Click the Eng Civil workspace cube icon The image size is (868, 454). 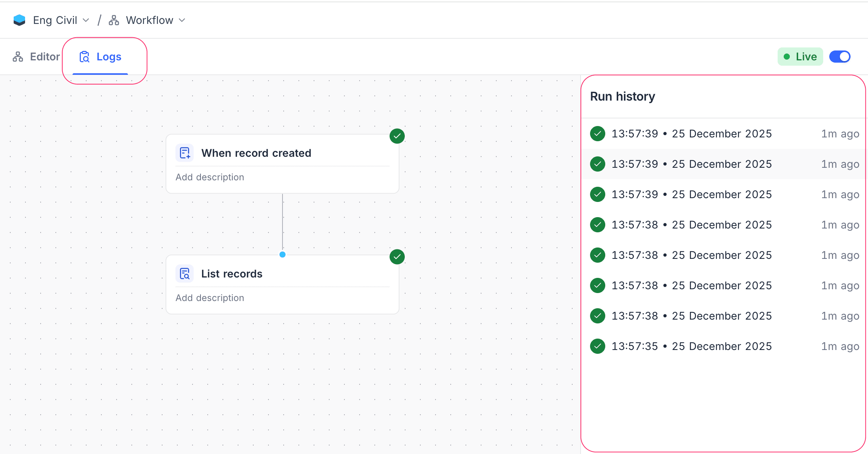[x=19, y=20]
